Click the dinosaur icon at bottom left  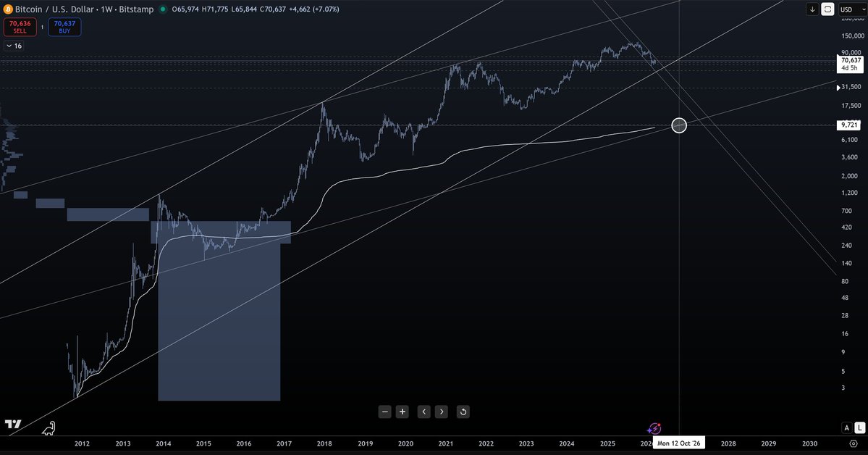(49, 428)
